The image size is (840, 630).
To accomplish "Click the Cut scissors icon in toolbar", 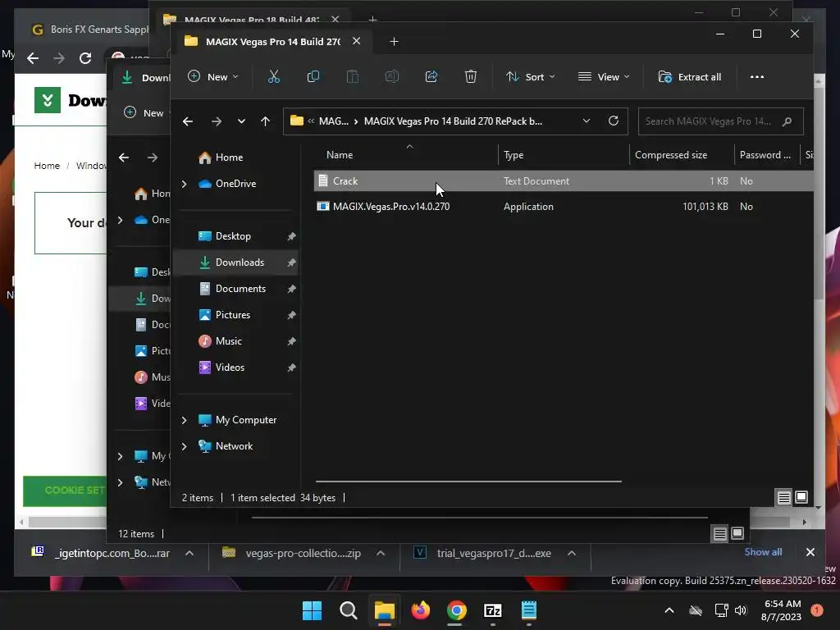I will pos(274,77).
